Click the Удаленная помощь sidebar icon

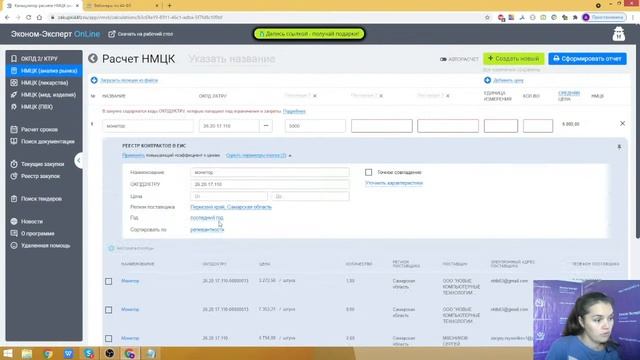coord(14,246)
